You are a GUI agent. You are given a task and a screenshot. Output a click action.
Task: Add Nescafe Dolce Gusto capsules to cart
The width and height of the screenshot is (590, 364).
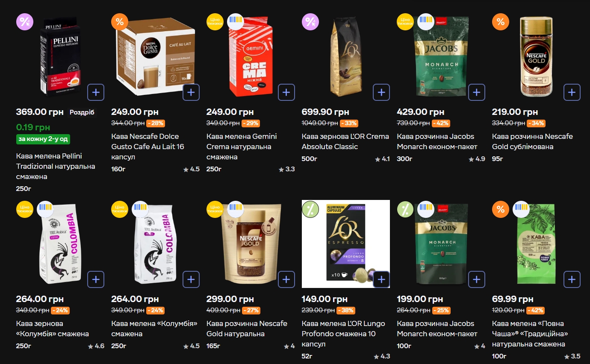[x=191, y=92]
